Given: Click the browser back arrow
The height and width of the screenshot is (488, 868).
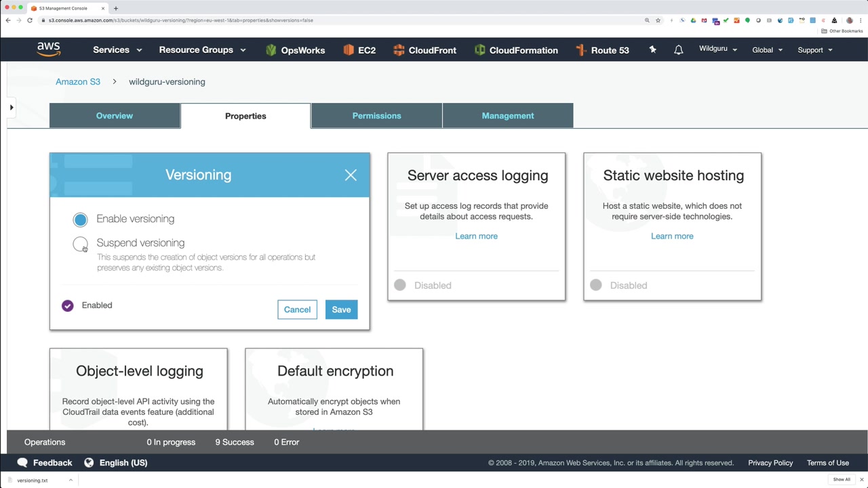Looking at the screenshot, I should pyautogui.click(x=8, y=20).
